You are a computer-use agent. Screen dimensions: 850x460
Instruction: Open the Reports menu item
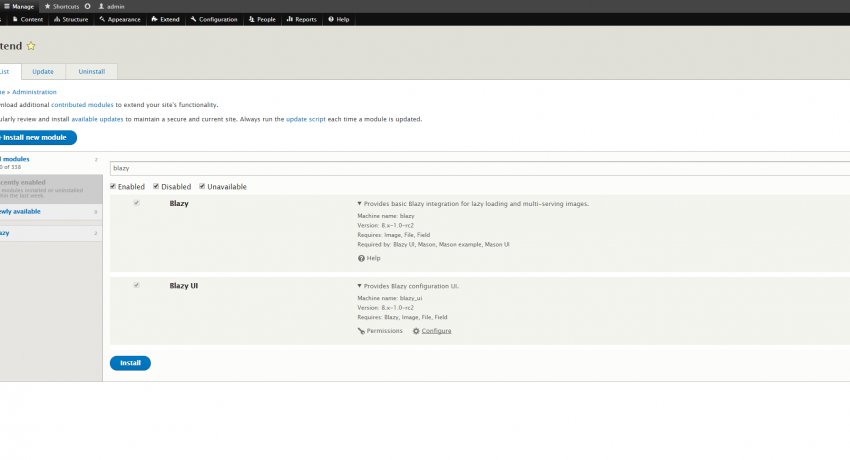[301, 20]
